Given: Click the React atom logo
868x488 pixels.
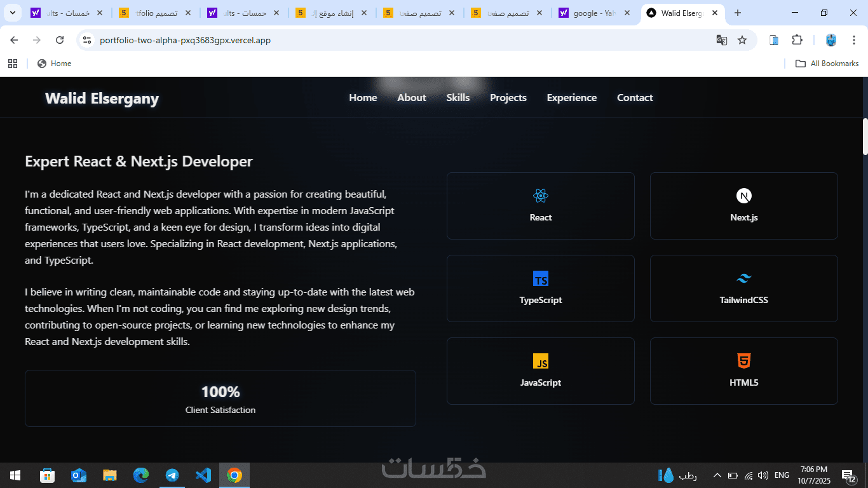Looking at the screenshot, I should click(541, 196).
